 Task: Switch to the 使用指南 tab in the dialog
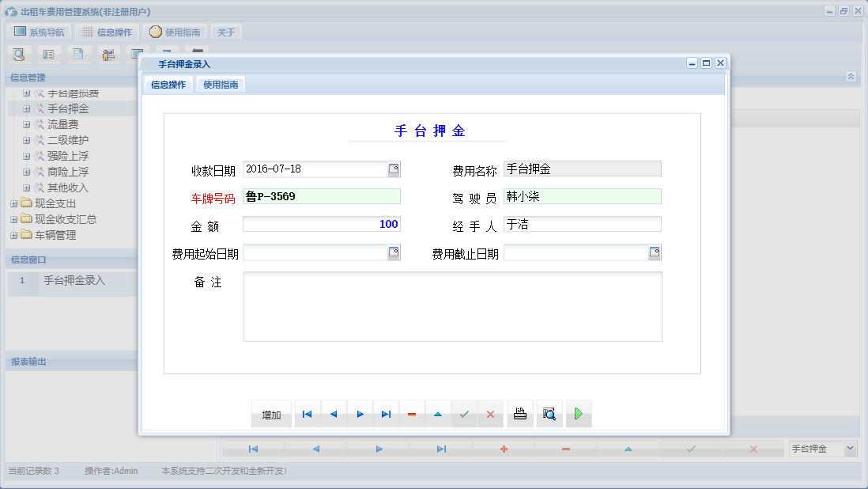[x=221, y=82]
